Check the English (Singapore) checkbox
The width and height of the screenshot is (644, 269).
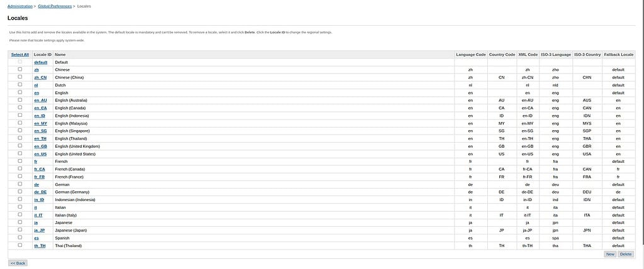coord(20,131)
